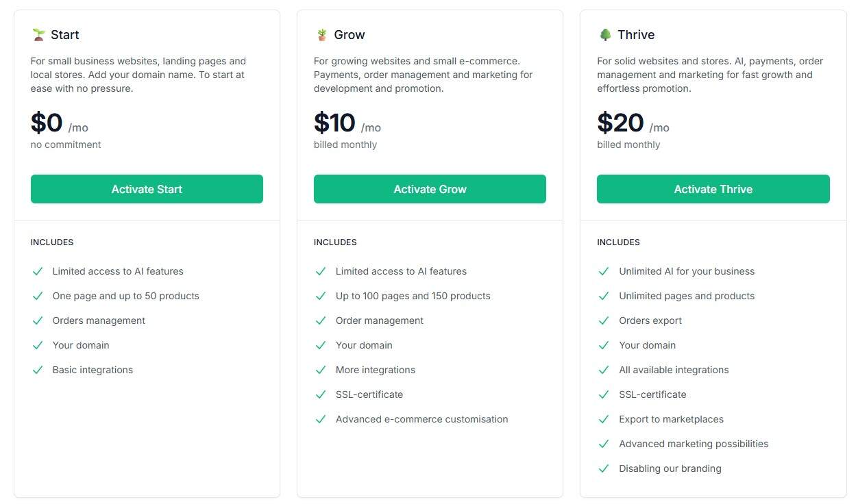The height and width of the screenshot is (504, 858).
Task: Click the checkmark next to Limited access to AI features
Action: coord(38,271)
